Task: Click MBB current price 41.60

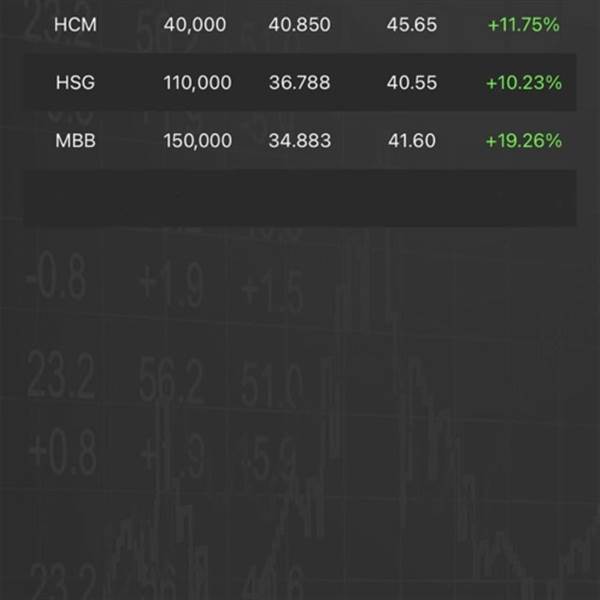Action: pos(412,141)
